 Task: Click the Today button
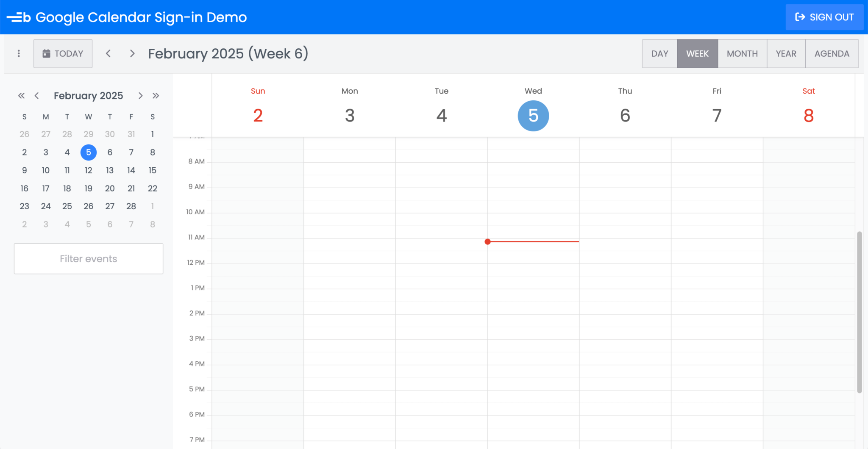63,54
